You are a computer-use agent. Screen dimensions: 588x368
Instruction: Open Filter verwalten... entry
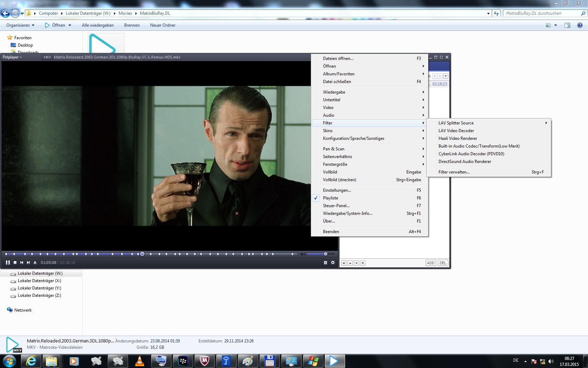tap(489, 172)
